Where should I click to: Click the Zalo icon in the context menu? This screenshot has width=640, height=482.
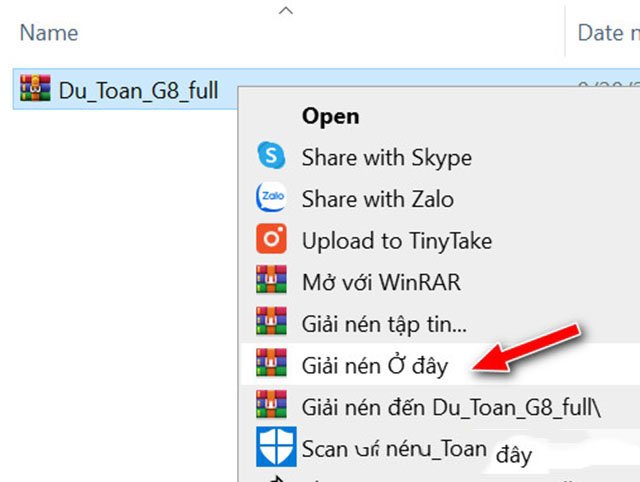[x=271, y=197]
